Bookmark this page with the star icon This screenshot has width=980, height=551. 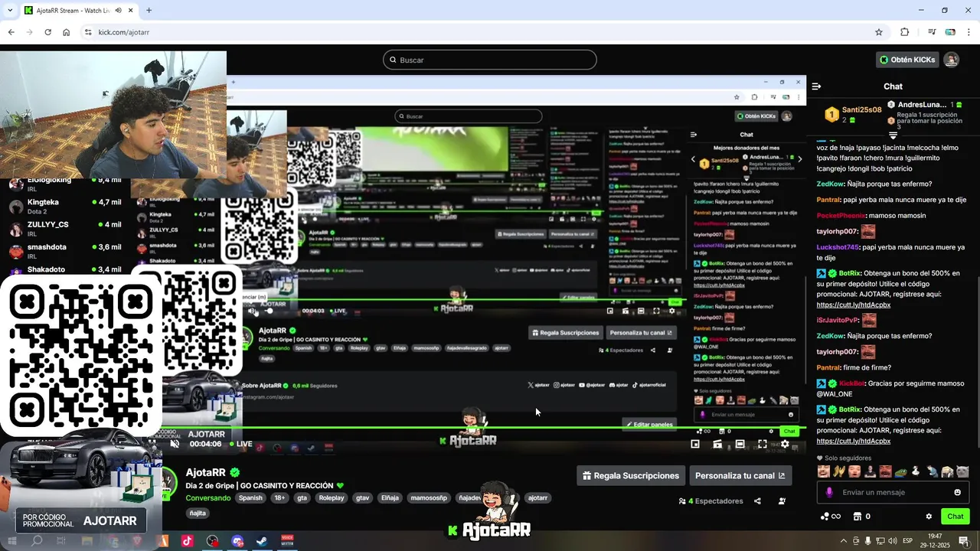tap(879, 32)
